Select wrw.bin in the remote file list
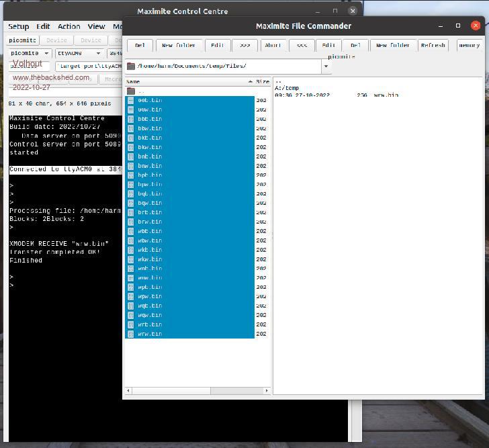This screenshot has height=448, width=489. click(x=386, y=95)
